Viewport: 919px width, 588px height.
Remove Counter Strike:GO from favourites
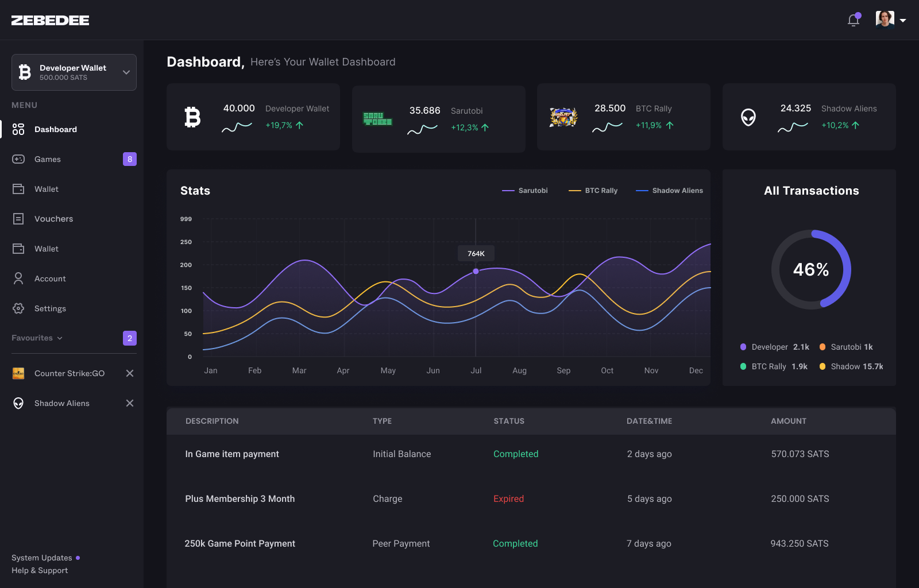pyautogui.click(x=130, y=373)
